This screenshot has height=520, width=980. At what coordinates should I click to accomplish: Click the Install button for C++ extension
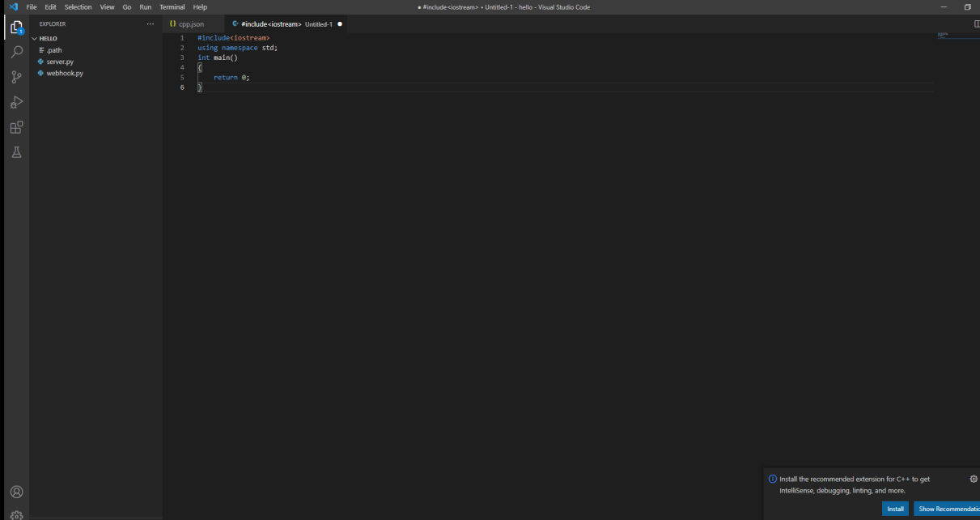(895, 508)
